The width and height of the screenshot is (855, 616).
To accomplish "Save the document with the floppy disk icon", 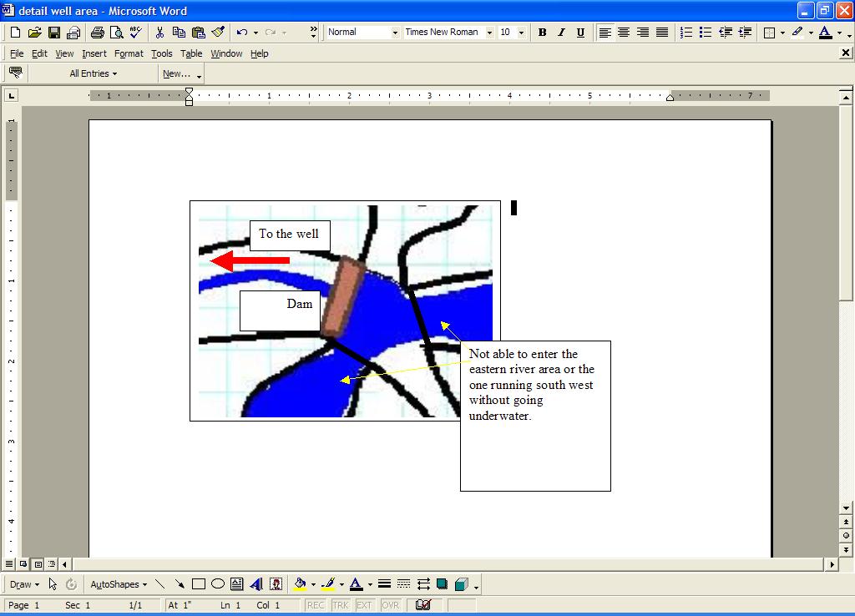I will click(x=54, y=33).
